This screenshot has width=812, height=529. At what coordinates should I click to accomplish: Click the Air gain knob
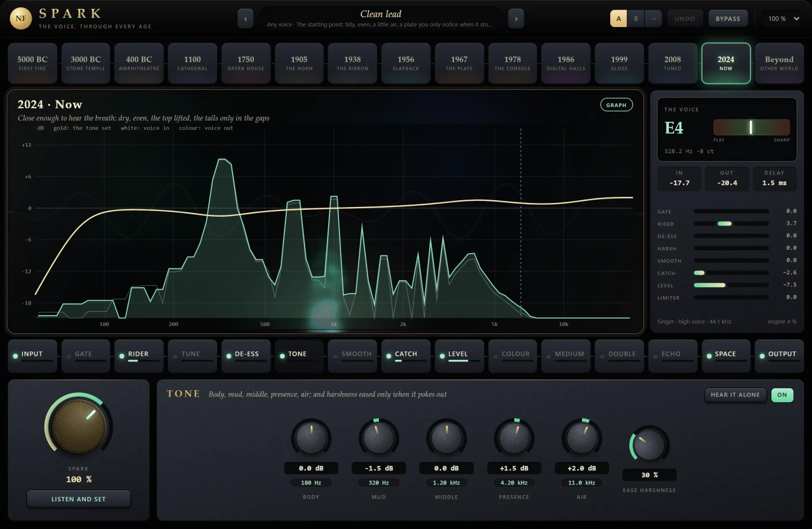coord(582,438)
